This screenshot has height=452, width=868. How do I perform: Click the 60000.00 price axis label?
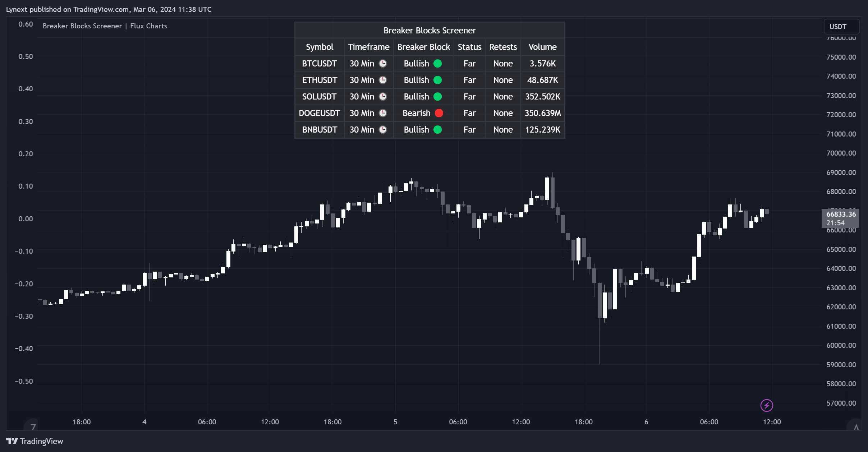click(x=841, y=345)
